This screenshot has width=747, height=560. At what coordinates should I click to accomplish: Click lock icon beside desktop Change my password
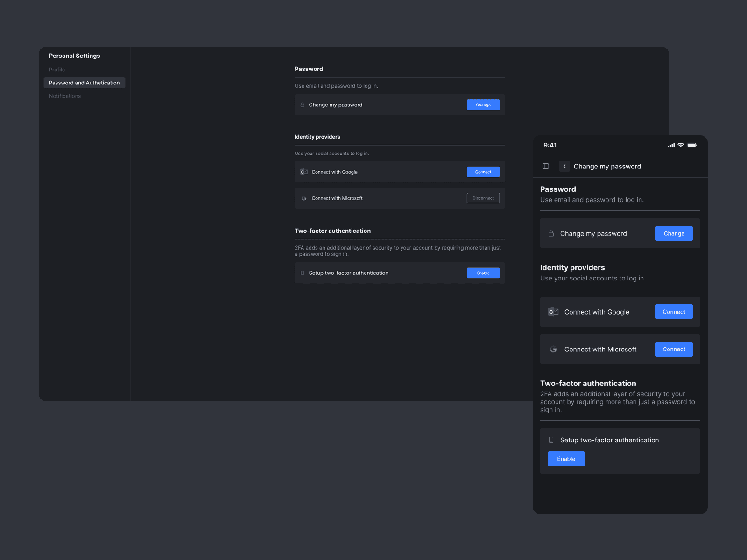[303, 105]
